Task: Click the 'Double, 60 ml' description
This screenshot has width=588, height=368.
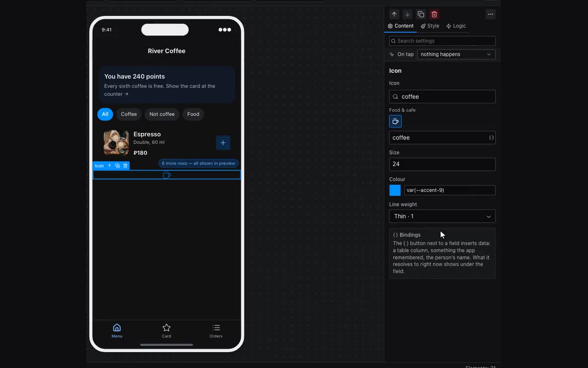Action: (x=149, y=143)
